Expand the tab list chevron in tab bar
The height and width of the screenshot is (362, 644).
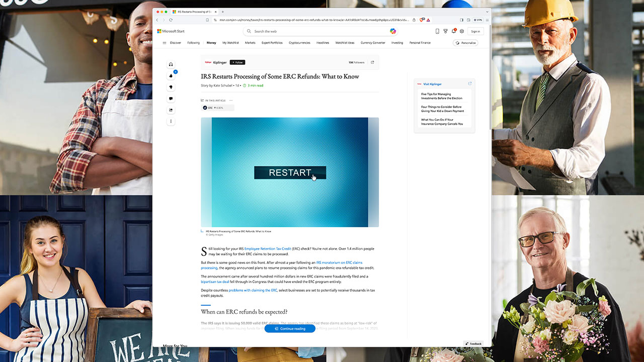(x=487, y=12)
